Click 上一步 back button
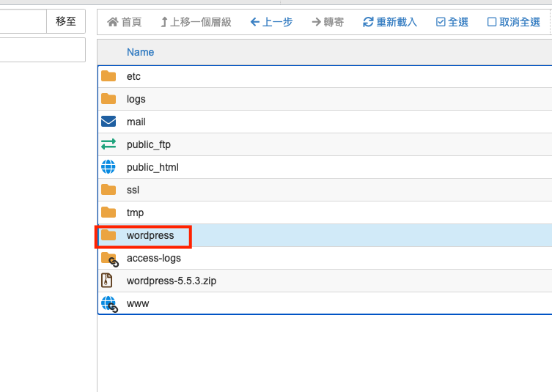This screenshot has height=392, width=552. click(271, 22)
